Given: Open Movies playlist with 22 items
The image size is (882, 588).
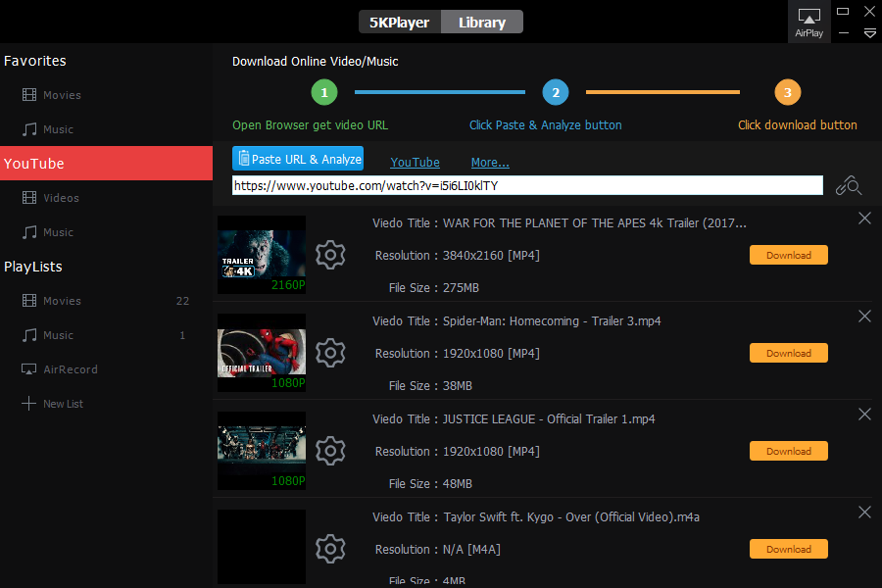Looking at the screenshot, I should 62,301.
